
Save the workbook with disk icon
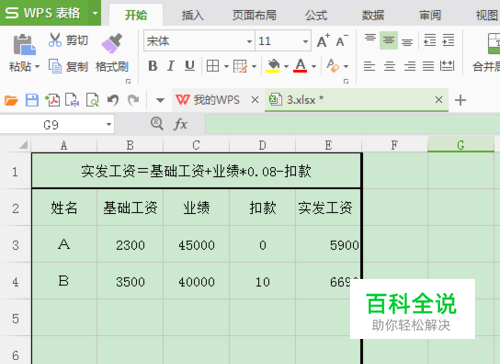click(32, 100)
